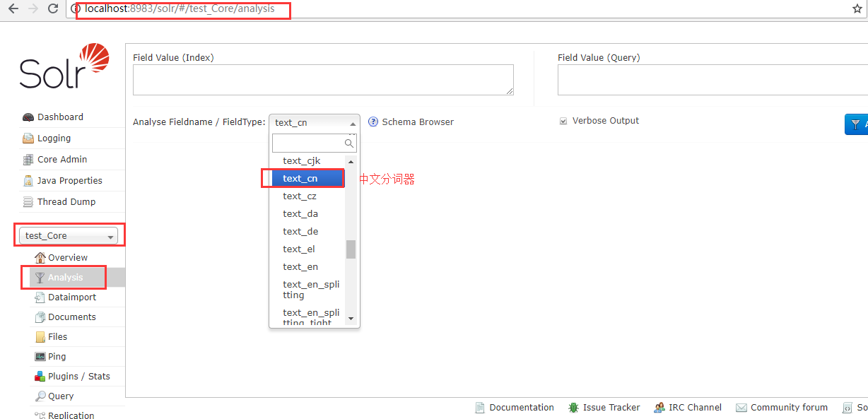868x419 pixels.
Task: Collapse the Analyse Fieldname / FieldType dropdown
Action: point(315,122)
